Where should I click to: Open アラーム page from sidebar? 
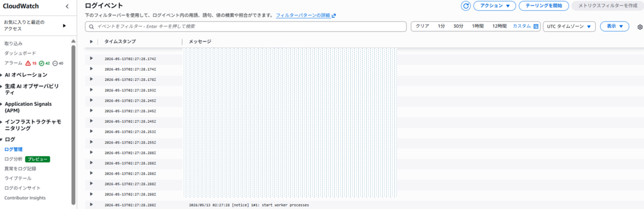pyautogui.click(x=13, y=63)
